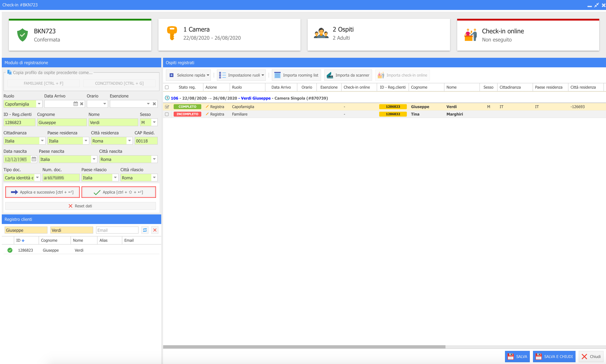The height and width of the screenshot is (364, 606).
Task: Clear the Esenzione field with X icon
Action: (x=154, y=104)
